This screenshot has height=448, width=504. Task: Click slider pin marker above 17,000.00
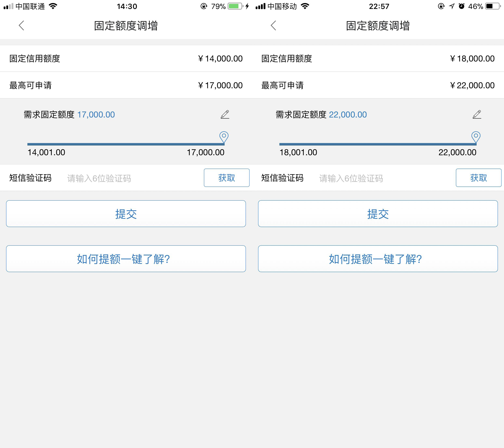(224, 137)
